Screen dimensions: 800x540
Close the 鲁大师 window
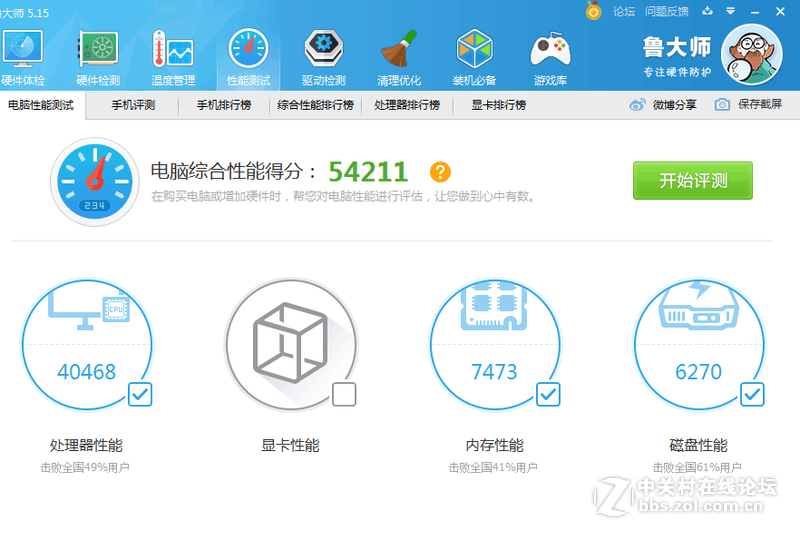pyautogui.click(x=780, y=11)
